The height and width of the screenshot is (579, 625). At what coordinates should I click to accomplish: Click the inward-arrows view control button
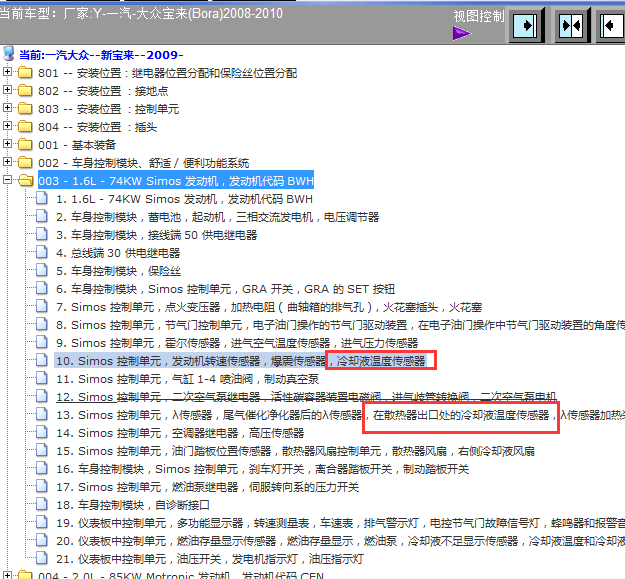(572, 26)
